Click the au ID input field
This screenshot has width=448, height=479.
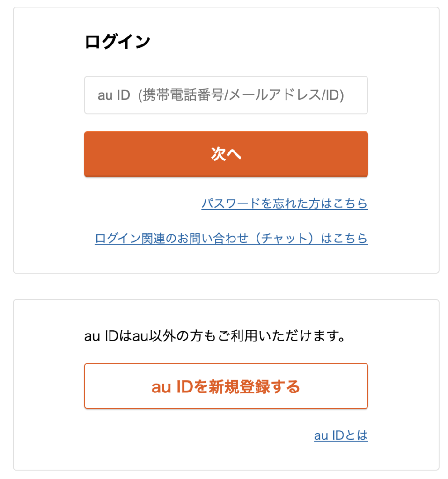[226, 95]
